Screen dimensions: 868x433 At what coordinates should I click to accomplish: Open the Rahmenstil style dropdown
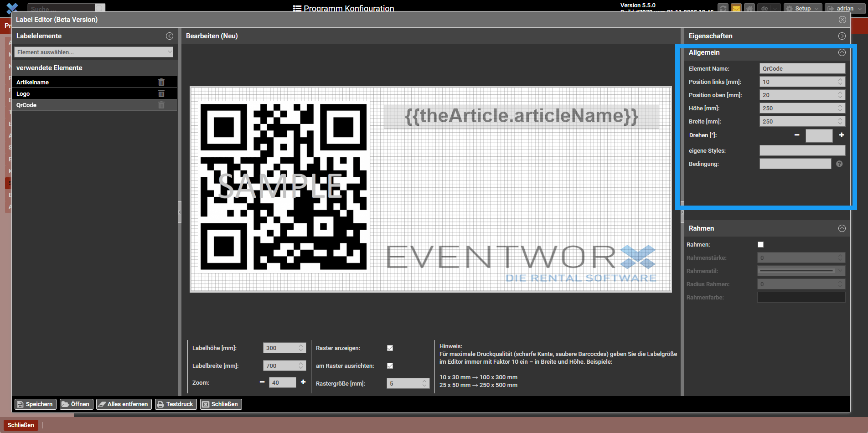[x=801, y=270]
